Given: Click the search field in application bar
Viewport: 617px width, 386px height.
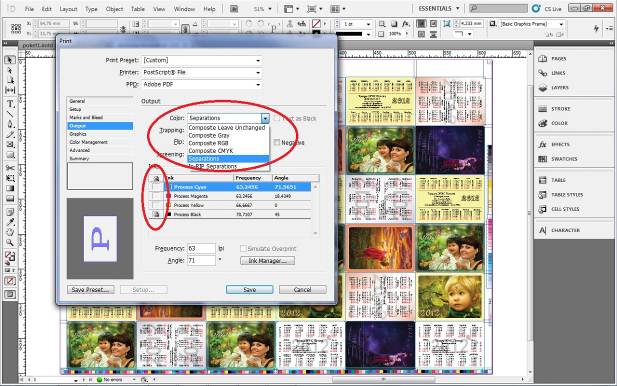Looking at the screenshot, I should [498, 8].
